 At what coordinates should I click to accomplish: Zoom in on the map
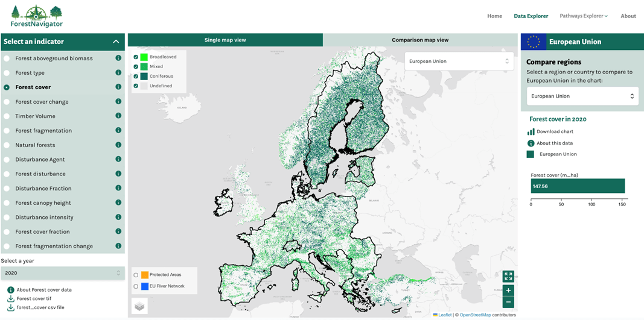point(508,290)
